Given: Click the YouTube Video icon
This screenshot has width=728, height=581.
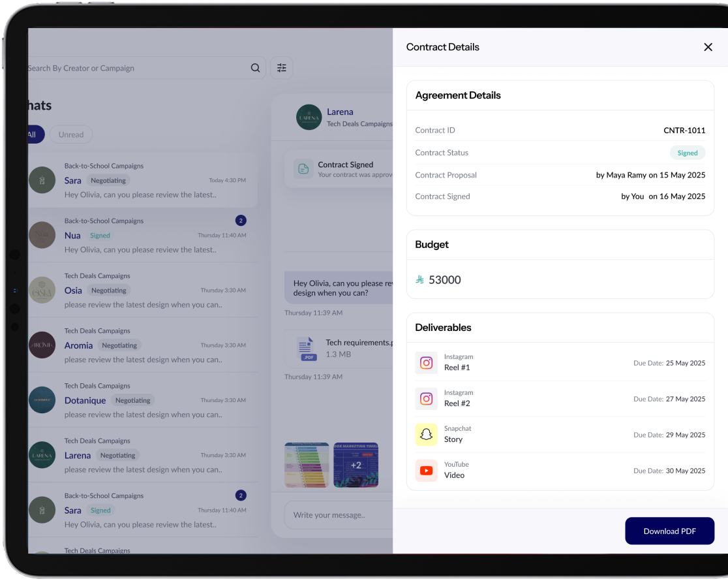Looking at the screenshot, I should point(426,471).
